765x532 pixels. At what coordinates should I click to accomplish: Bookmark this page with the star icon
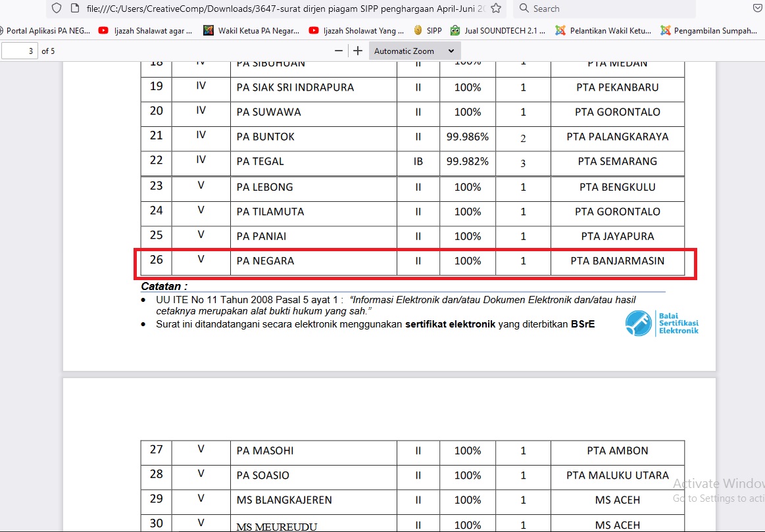coord(496,9)
